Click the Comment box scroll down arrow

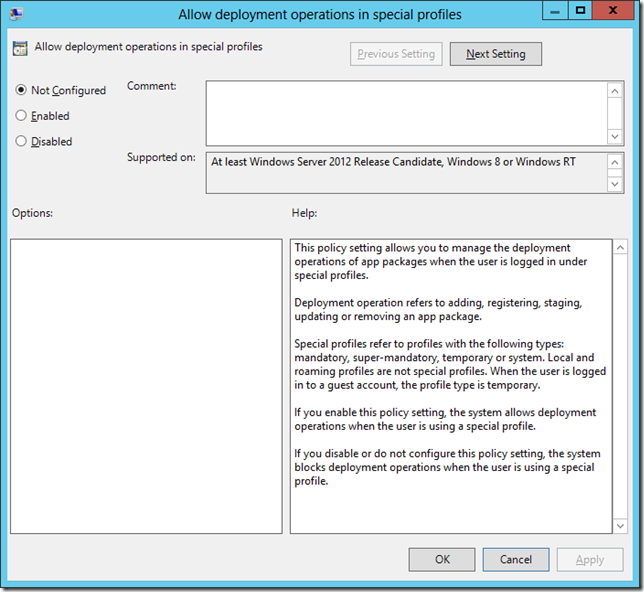pos(615,136)
